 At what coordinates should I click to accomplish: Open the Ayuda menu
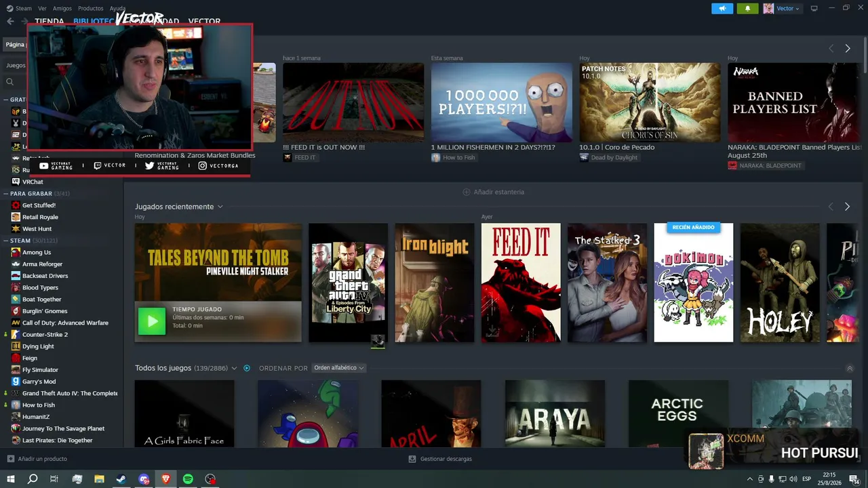click(x=118, y=8)
